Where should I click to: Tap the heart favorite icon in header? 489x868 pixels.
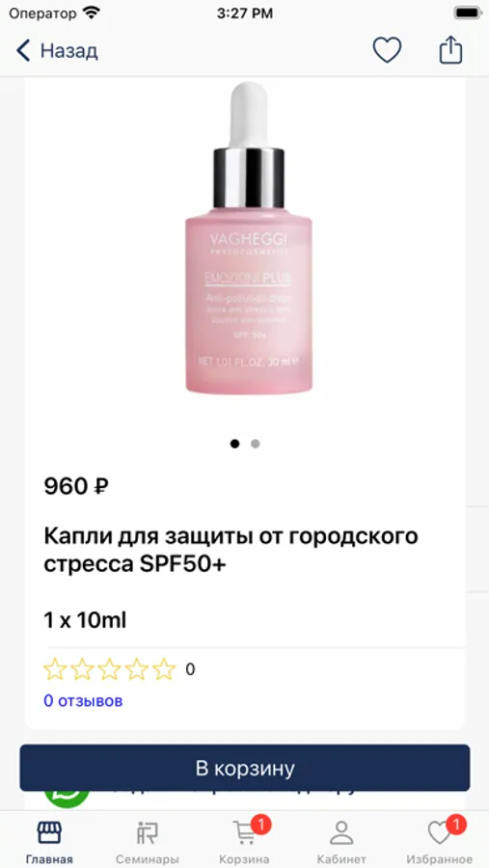387,50
